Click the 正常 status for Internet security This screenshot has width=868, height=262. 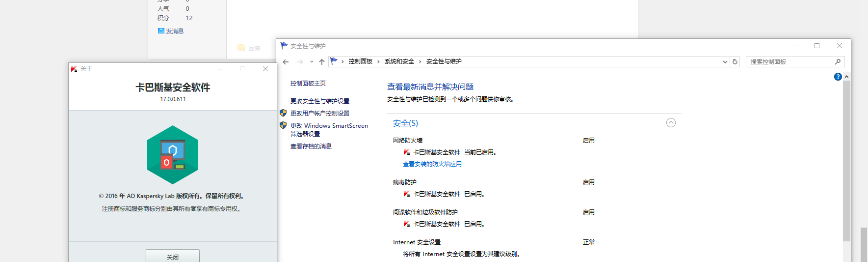coord(589,242)
